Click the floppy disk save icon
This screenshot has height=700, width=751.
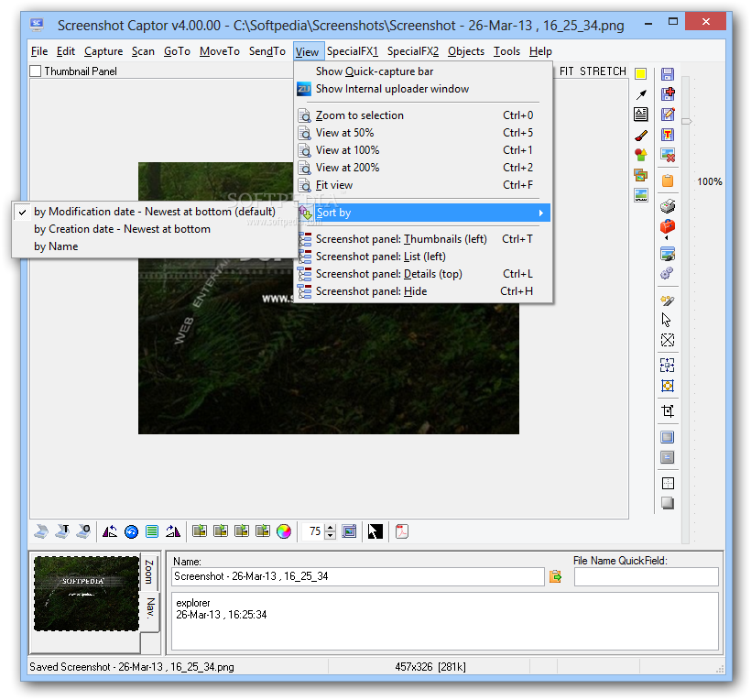(x=668, y=74)
